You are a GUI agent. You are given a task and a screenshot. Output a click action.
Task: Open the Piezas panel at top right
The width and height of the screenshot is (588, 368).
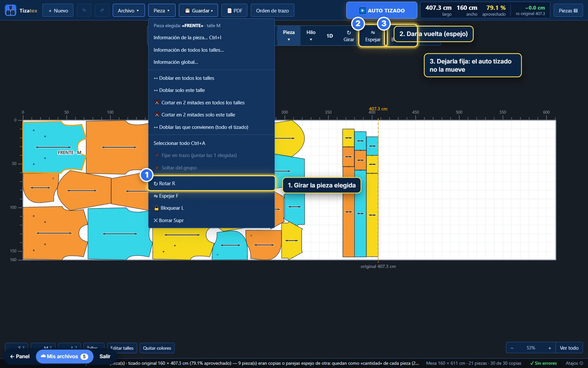pos(568,10)
